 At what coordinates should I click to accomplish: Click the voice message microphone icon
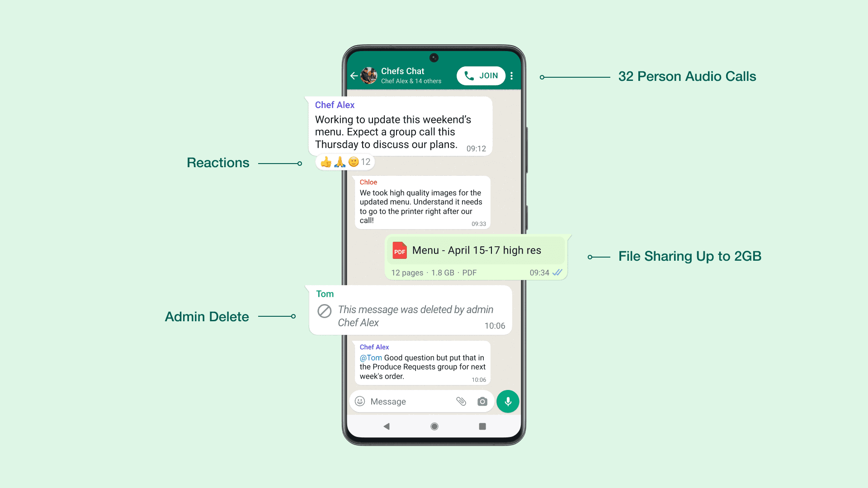tap(507, 401)
